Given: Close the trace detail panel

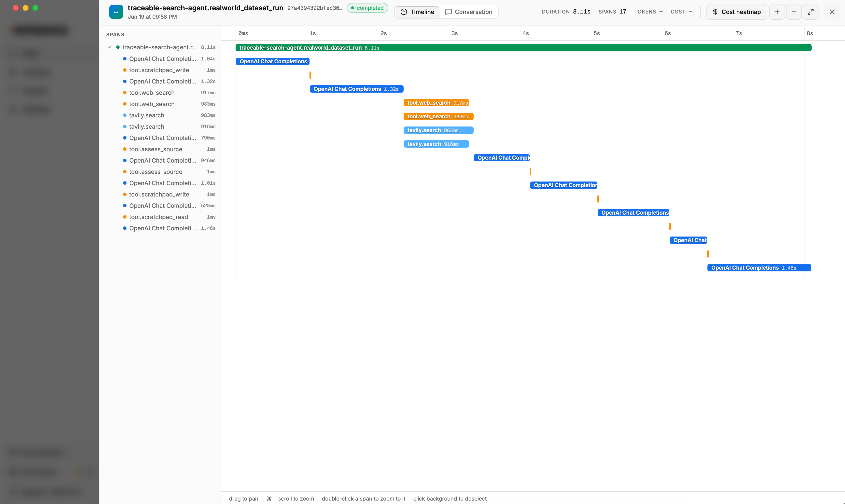Looking at the screenshot, I should (832, 12).
